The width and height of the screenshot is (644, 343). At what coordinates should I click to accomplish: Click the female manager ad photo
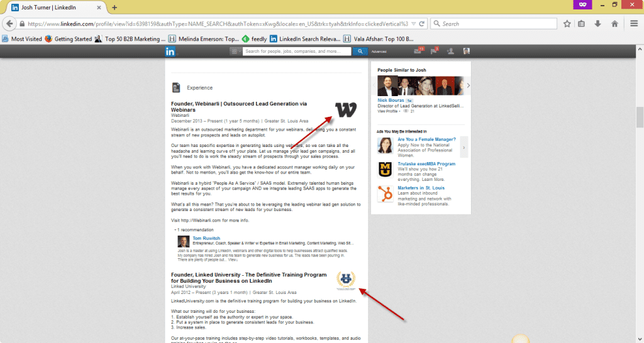point(386,146)
